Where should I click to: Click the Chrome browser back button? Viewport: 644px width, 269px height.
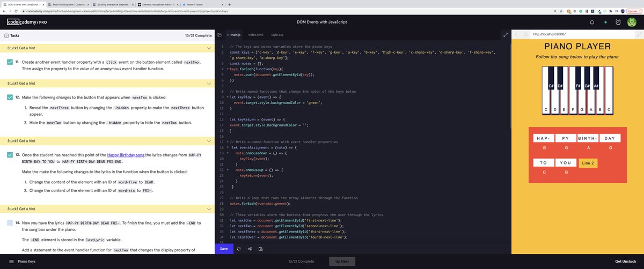point(4,11)
